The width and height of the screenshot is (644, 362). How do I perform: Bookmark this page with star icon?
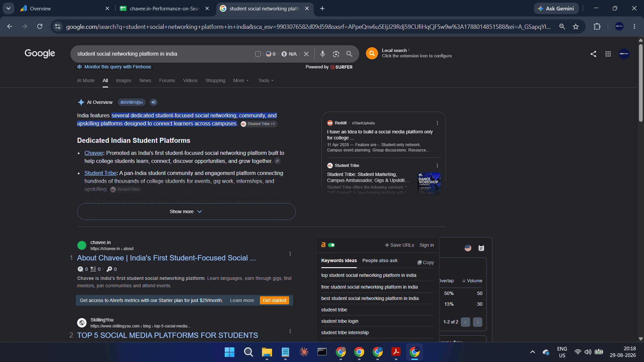(576, 26)
